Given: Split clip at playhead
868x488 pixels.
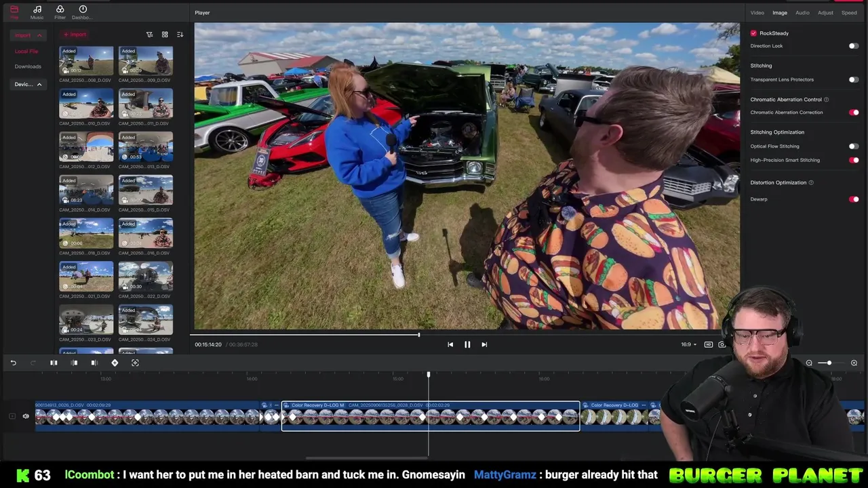Looking at the screenshot, I should tap(54, 363).
